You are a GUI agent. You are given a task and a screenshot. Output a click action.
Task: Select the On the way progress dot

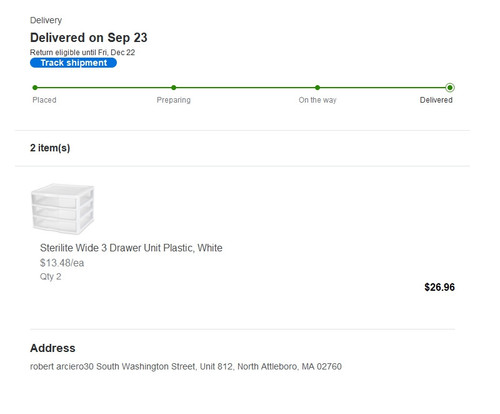click(x=317, y=88)
